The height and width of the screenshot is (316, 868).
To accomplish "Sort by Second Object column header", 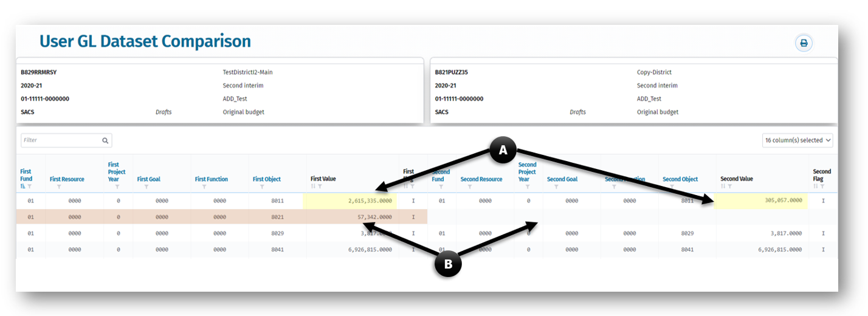I will coord(680,179).
